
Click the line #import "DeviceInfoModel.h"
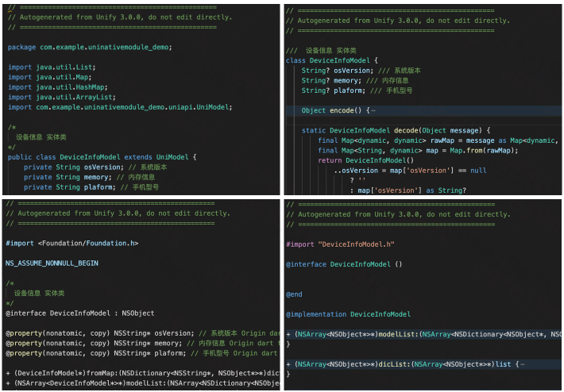pyautogui.click(x=340, y=244)
